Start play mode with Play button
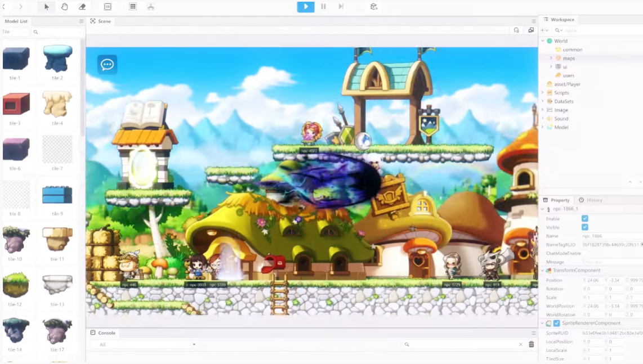643x364 pixels. pyautogui.click(x=306, y=7)
